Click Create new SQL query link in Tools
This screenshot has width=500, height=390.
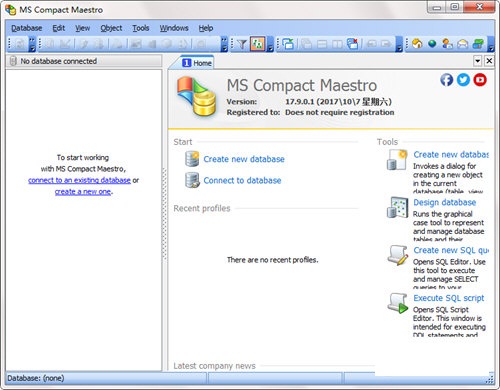coord(451,250)
